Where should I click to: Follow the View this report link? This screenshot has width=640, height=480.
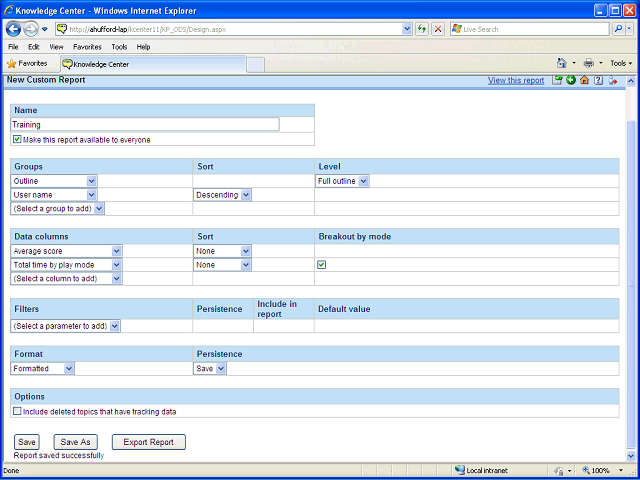tap(516, 80)
